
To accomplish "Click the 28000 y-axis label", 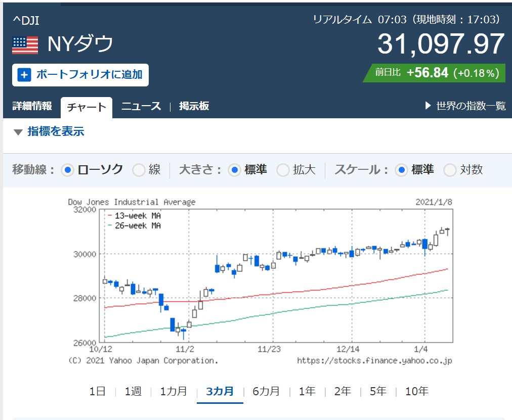I will click(84, 298).
